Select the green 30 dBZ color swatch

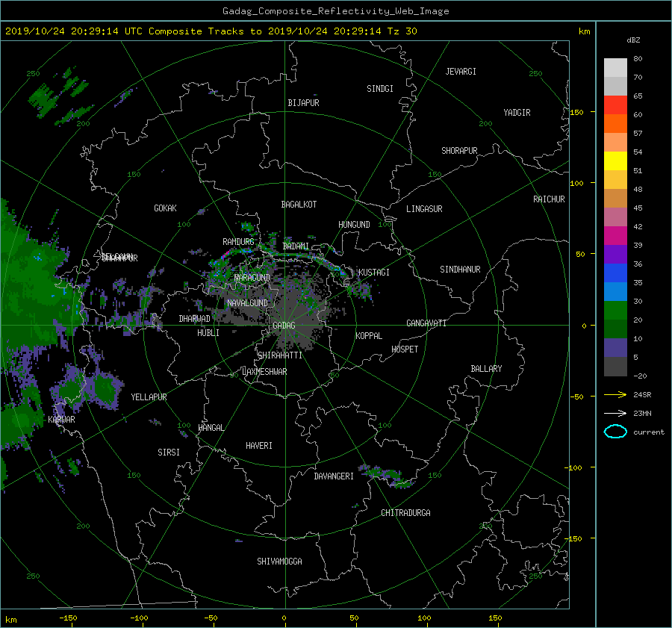pos(615,310)
